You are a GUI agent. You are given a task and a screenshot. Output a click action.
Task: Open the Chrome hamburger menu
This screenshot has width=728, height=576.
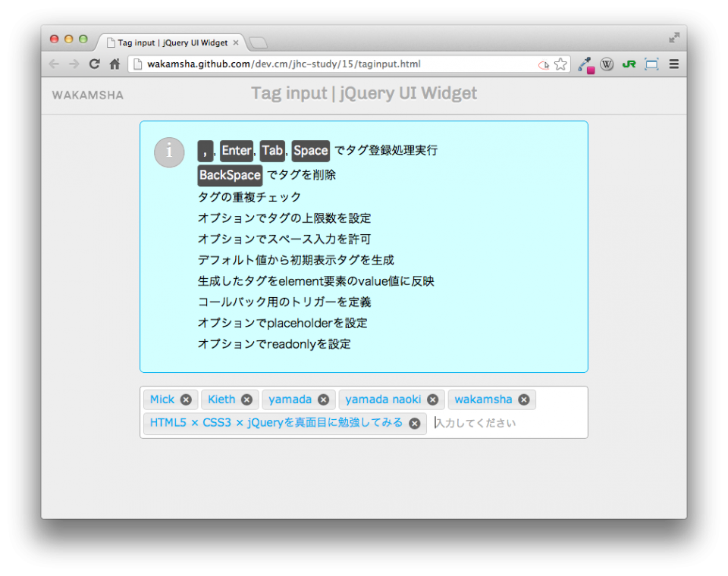(673, 64)
